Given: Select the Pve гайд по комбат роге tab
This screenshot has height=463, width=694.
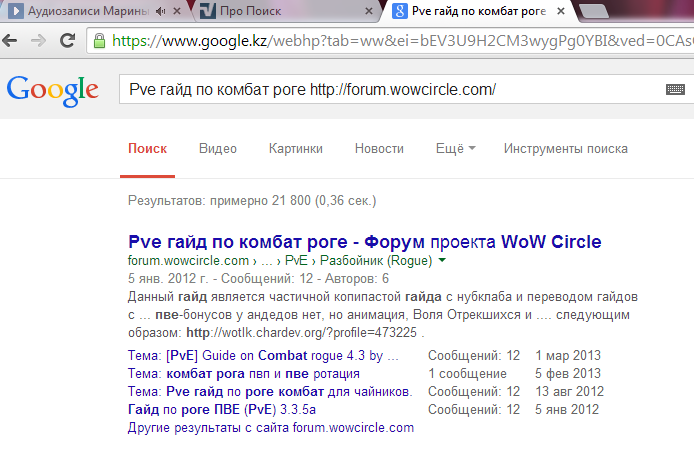Looking at the screenshot, I should point(478,11).
